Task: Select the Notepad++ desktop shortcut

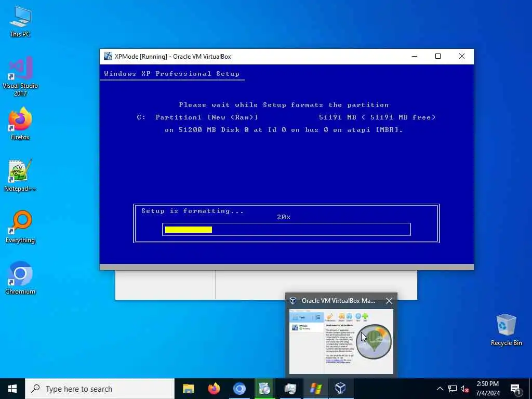Action: tap(20, 175)
